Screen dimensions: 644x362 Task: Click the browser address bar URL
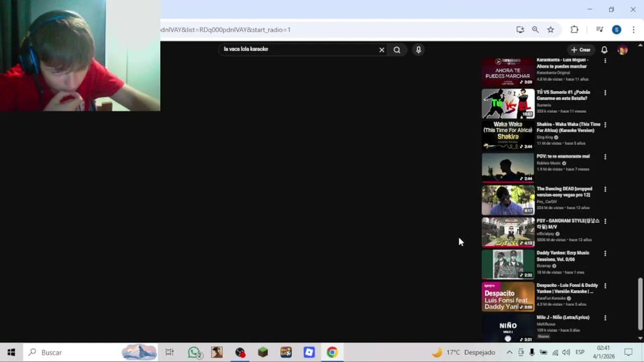[225, 30]
